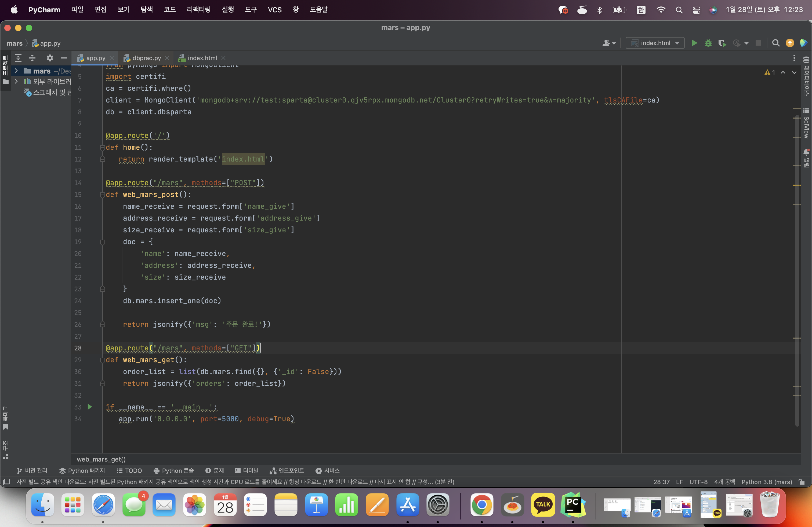Click the web_mars_get() breadcrumb below editor
Image resolution: width=812 pixels, height=527 pixels.
(101, 459)
